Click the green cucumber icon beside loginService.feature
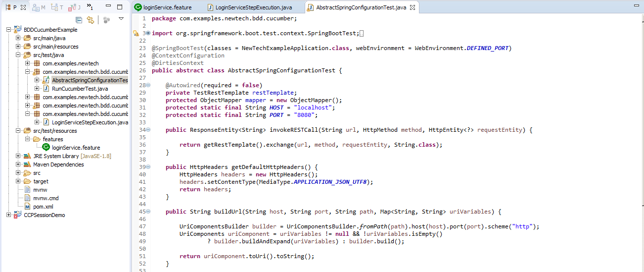This screenshot has height=272, width=644. [x=46, y=147]
